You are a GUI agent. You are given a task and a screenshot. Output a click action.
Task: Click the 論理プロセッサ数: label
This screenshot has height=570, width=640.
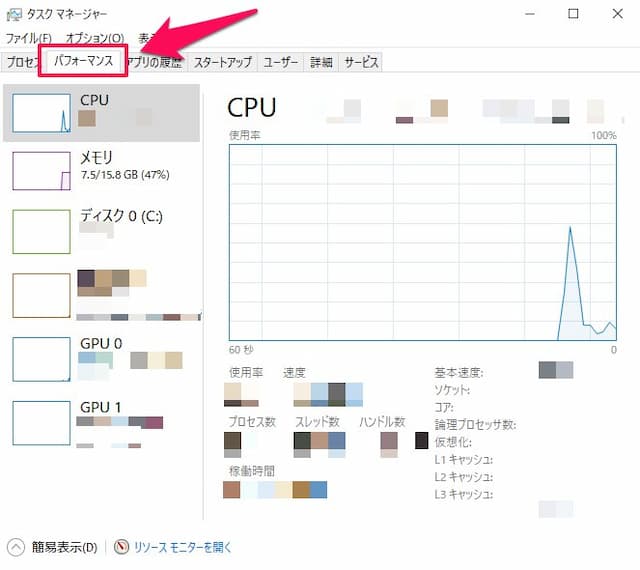[x=475, y=425]
